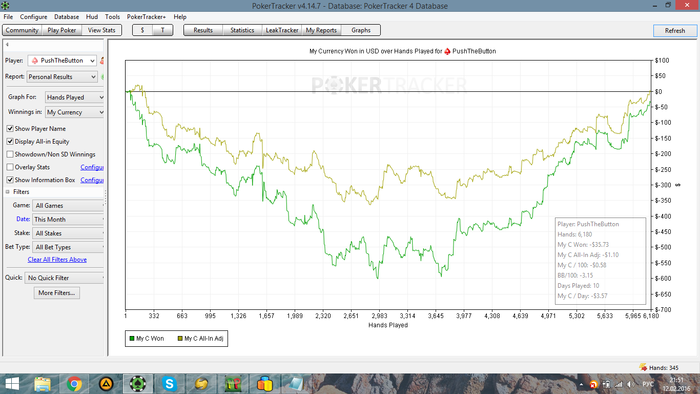Click the PokerTracker poker chip taskbar icon
Screen dimensions: 700x394
tap(138, 384)
